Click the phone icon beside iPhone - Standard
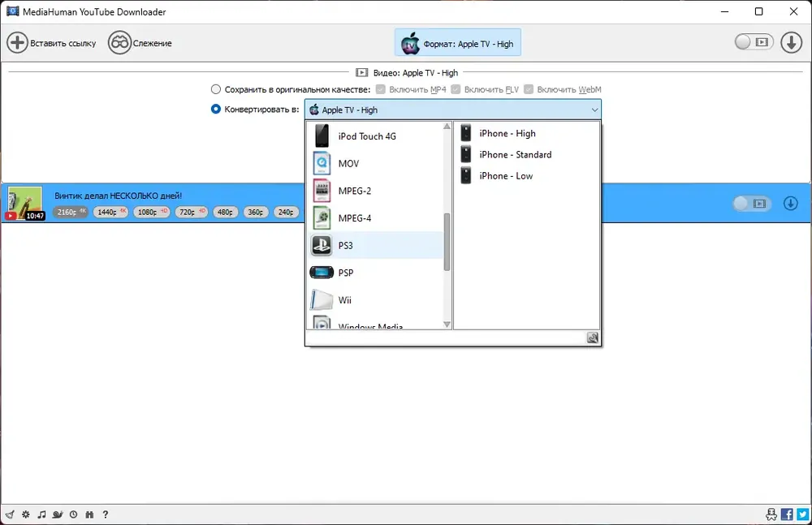 click(466, 154)
